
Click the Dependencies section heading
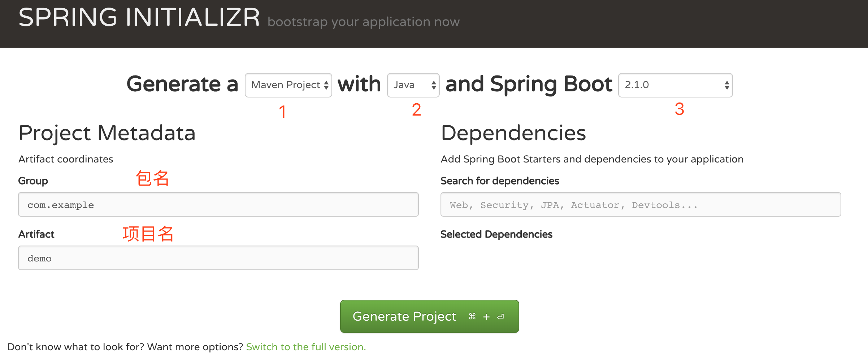point(513,133)
